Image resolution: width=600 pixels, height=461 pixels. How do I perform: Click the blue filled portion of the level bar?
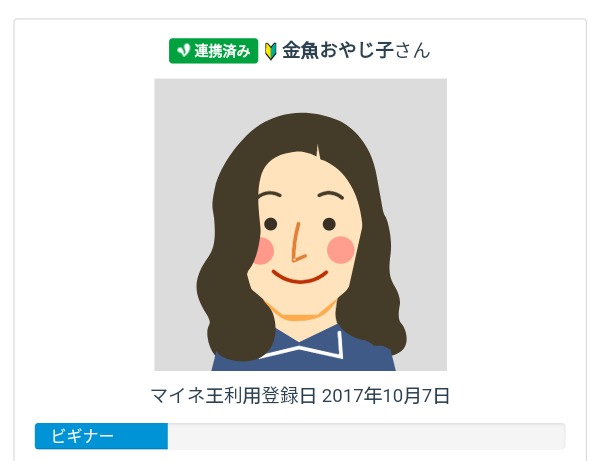tap(101, 436)
